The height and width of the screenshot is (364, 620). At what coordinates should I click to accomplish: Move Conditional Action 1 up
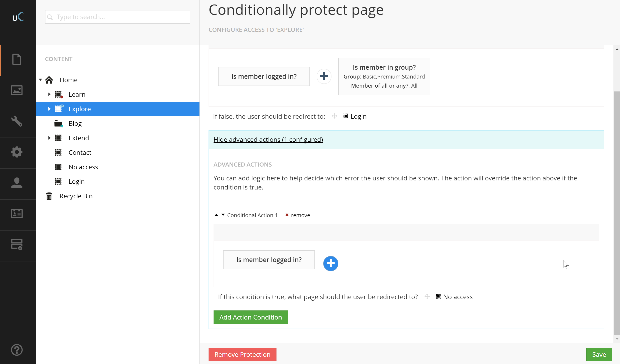coord(216,215)
